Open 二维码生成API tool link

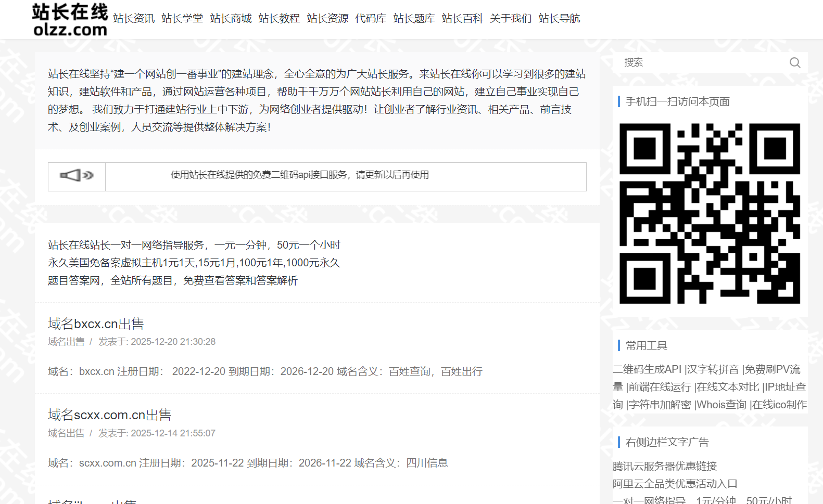[x=647, y=369]
